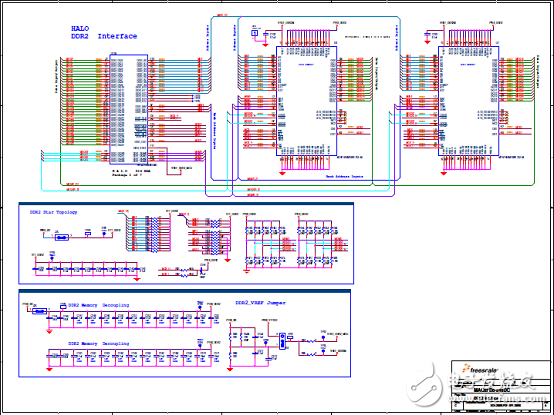The image size is (554, 415).
Task: Select the blue jumper in DDR2 Star Topology section
Action: click(x=61, y=237)
